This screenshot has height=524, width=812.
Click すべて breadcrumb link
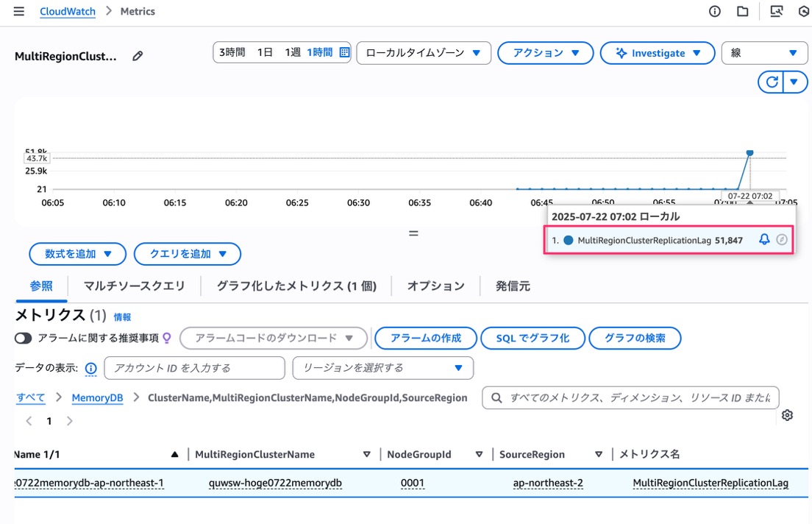click(x=31, y=397)
